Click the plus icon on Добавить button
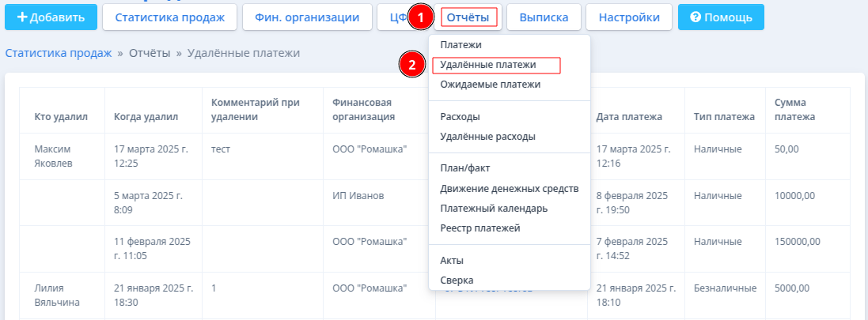Viewport: 868px width, 320px height. tap(22, 17)
